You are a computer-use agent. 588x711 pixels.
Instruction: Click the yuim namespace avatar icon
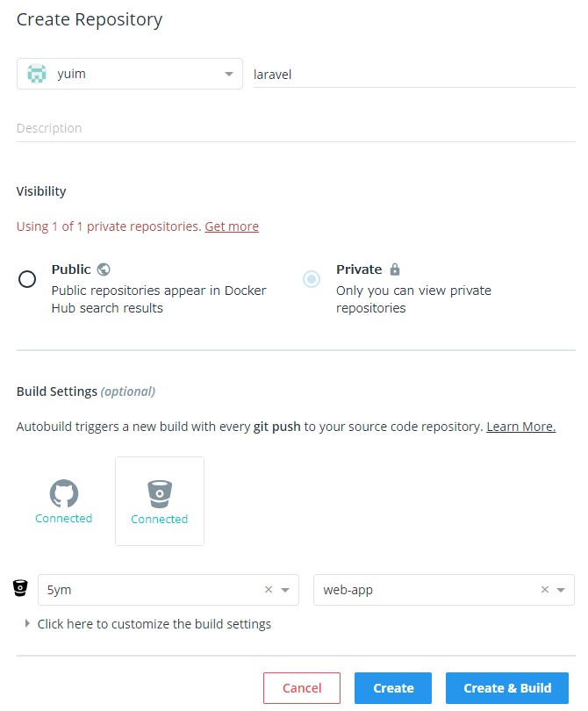click(37, 75)
